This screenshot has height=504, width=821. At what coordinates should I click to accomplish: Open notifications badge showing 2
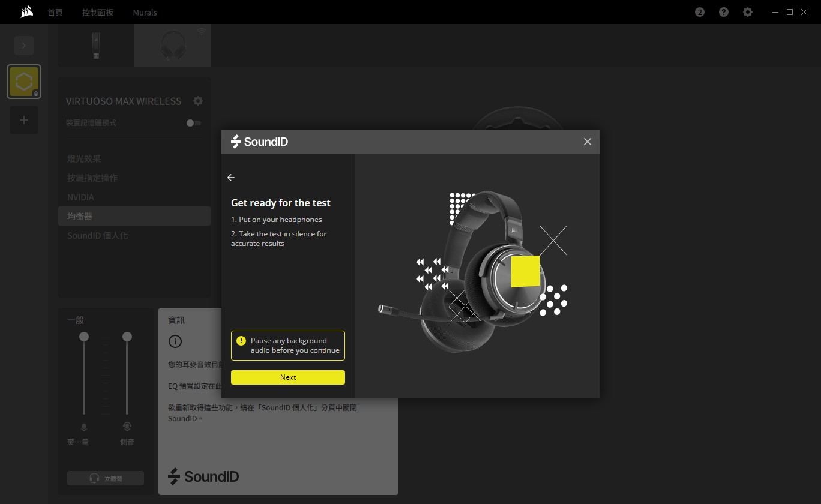tap(700, 12)
